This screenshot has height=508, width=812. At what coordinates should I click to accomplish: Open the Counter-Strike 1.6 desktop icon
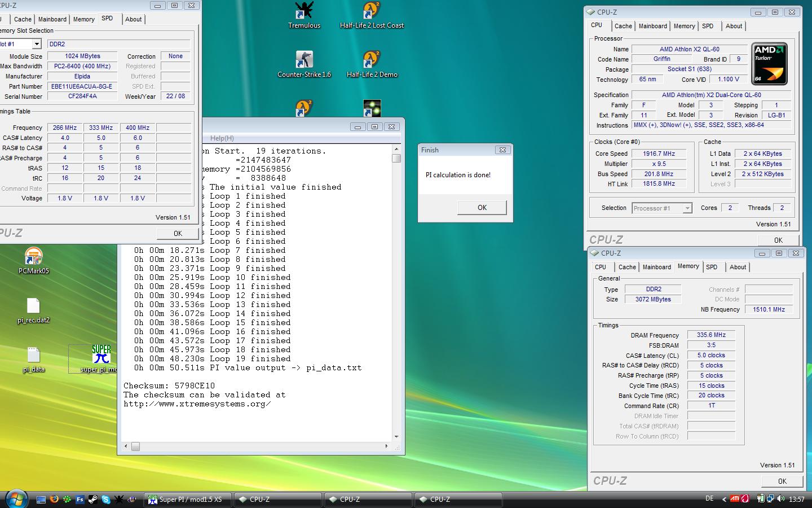pyautogui.click(x=304, y=64)
